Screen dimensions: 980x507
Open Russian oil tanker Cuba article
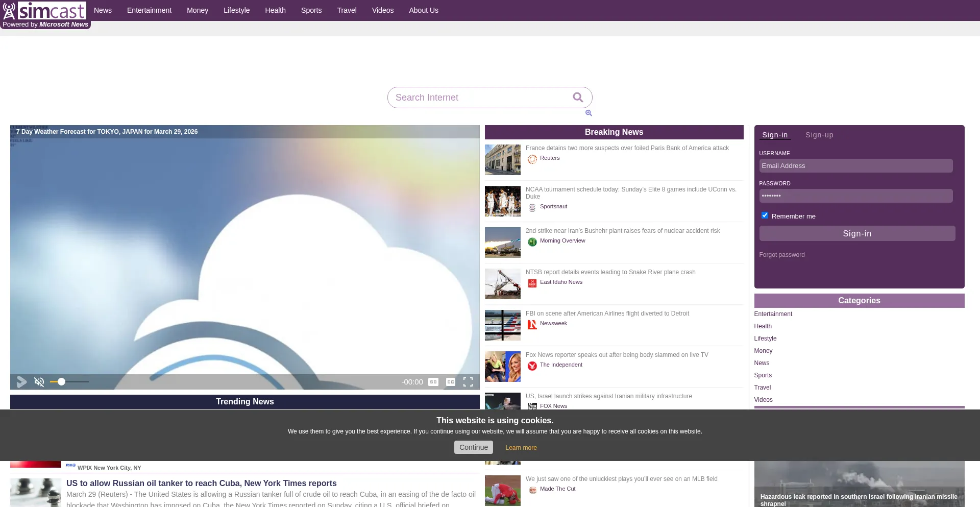[202, 484]
